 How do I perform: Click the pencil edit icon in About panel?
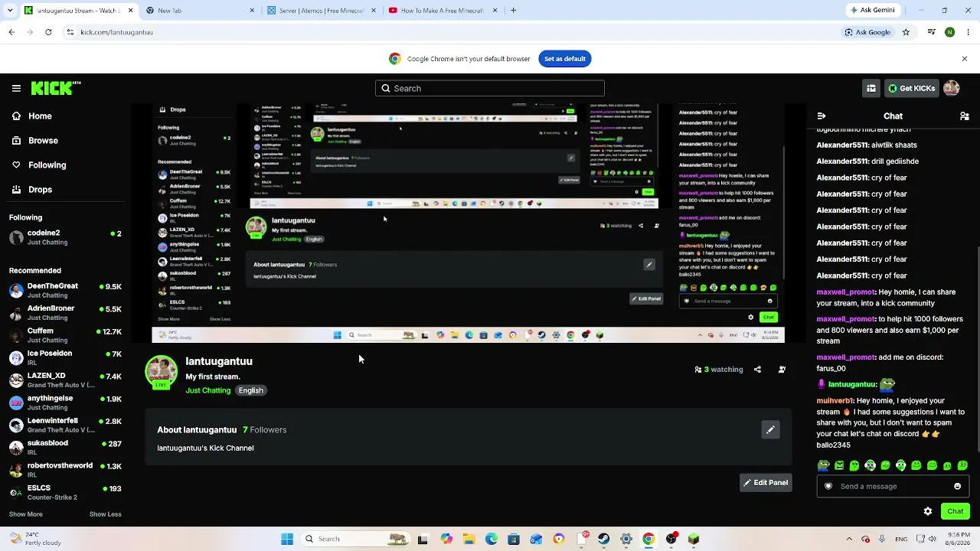pos(771,430)
